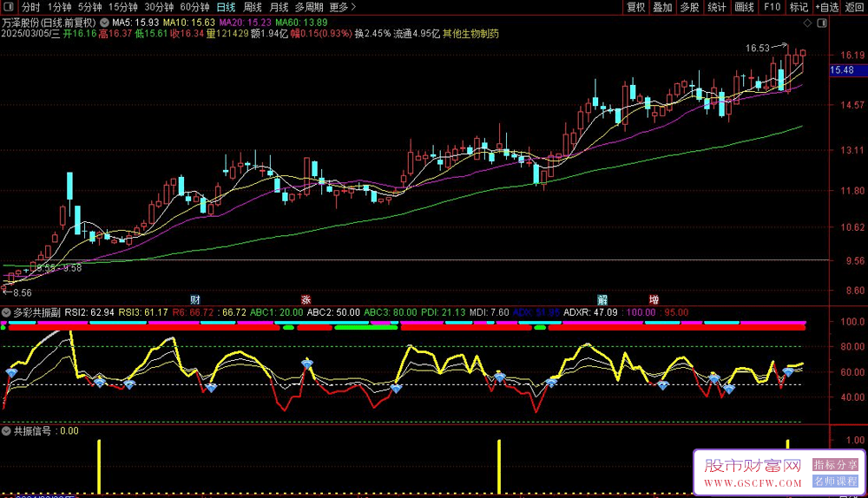Click the 15.48 price label on axis
The image size is (868, 498).
click(x=844, y=70)
